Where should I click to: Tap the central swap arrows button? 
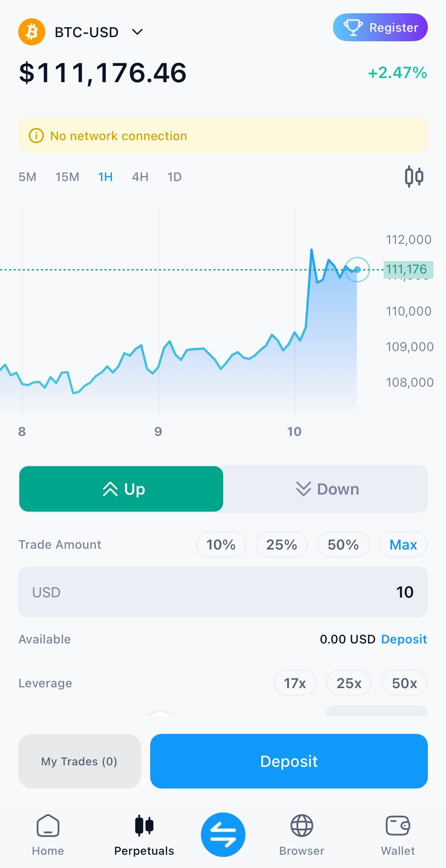click(x=223, y=835)
